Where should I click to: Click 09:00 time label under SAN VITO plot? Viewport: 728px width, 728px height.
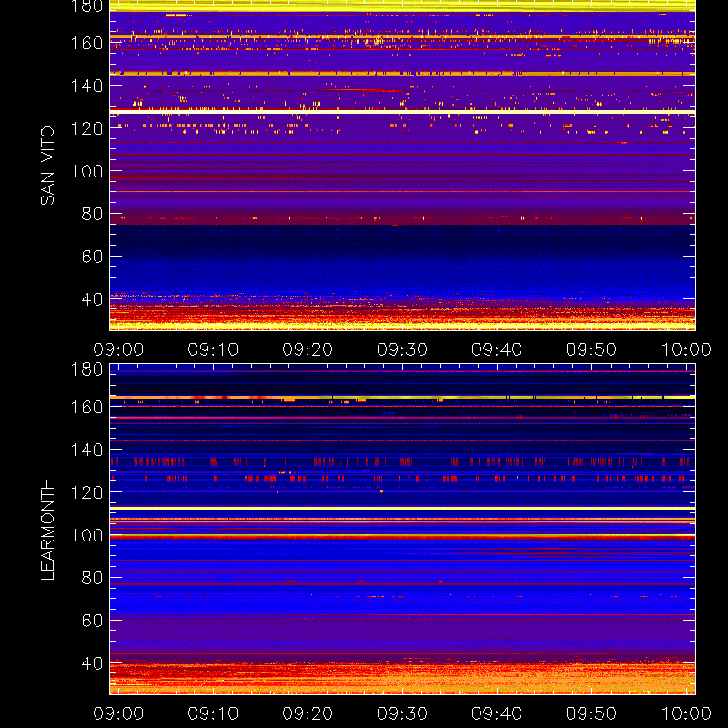pos(118,349)
